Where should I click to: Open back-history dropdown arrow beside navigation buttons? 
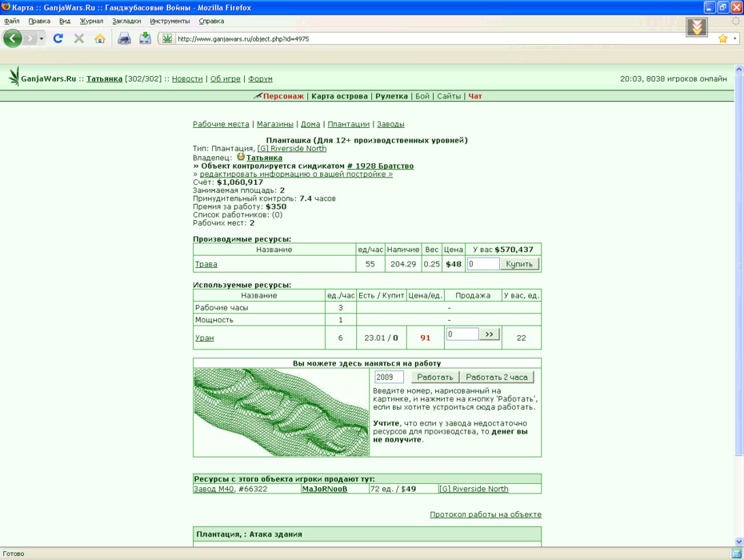[42, 38]
